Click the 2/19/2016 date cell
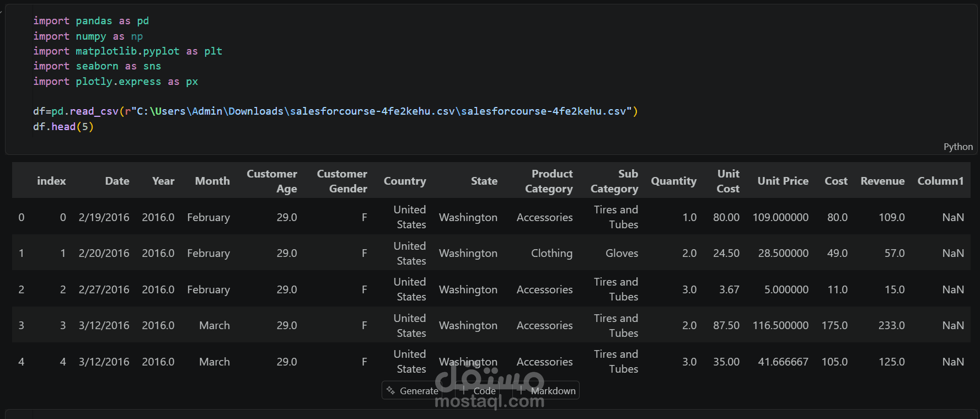This screenshot has width=980, height=419. coord(104,217)
